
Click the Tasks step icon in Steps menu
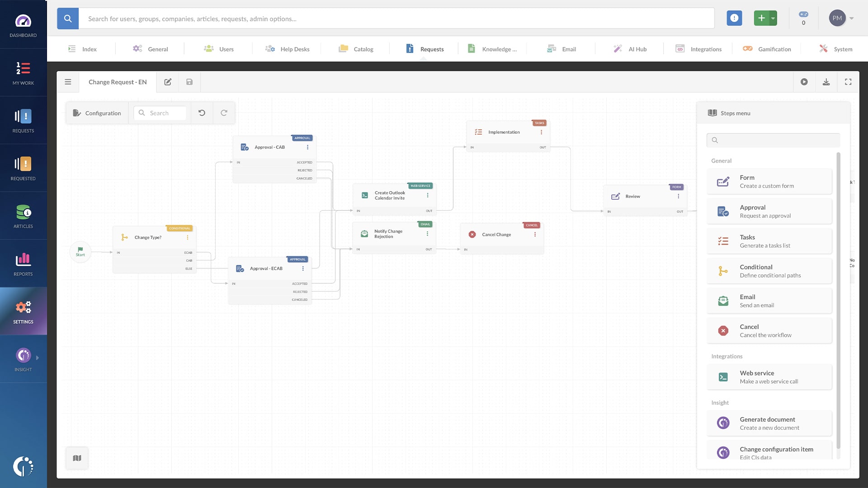(x=723, y=241)
